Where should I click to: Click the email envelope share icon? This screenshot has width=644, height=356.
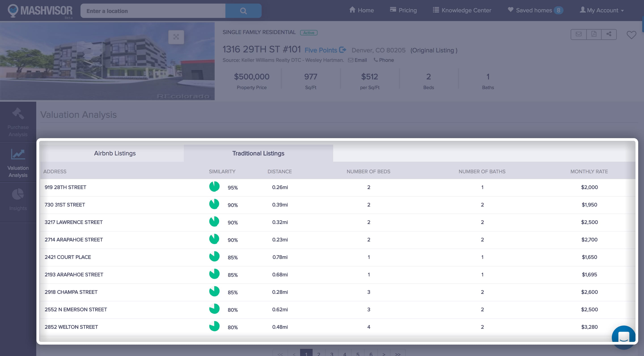coord(578,34)
